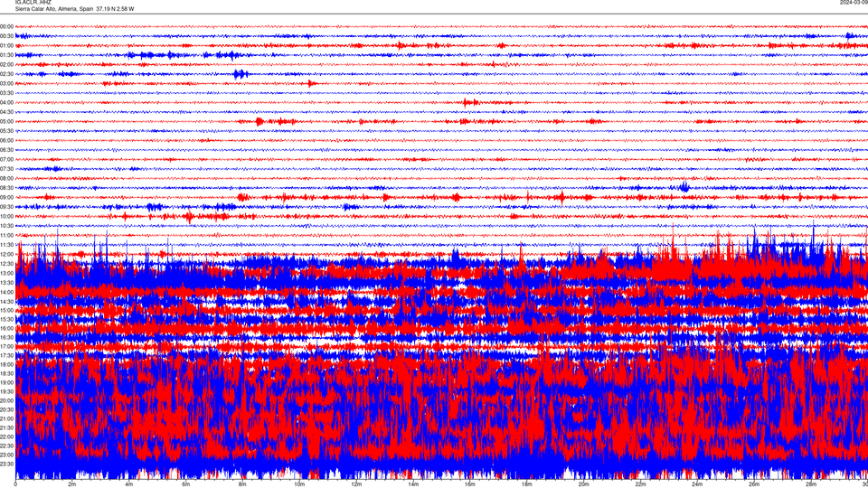Click the "10:00" time label
Viewport: 868px width, 488px height.
tap(6, 216)
